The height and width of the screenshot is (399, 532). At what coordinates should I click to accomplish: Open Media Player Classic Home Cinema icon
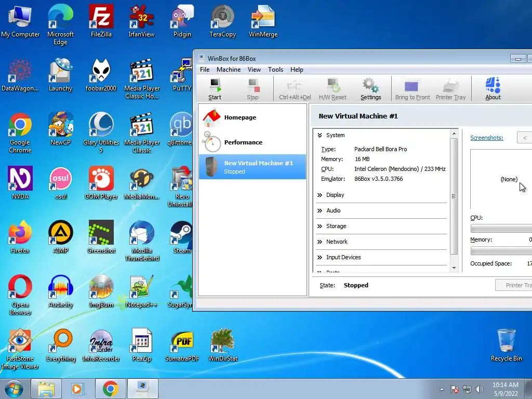pos(142,79)
